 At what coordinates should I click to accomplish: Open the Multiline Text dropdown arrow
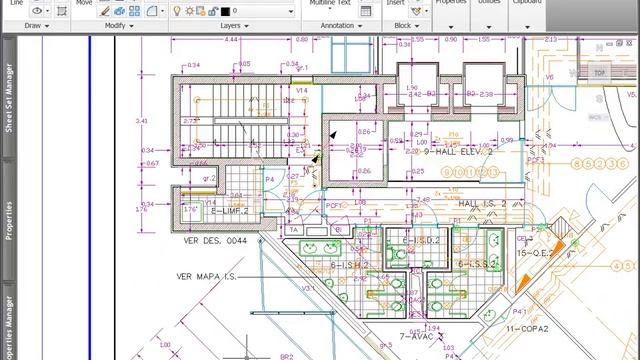point(330,8)
